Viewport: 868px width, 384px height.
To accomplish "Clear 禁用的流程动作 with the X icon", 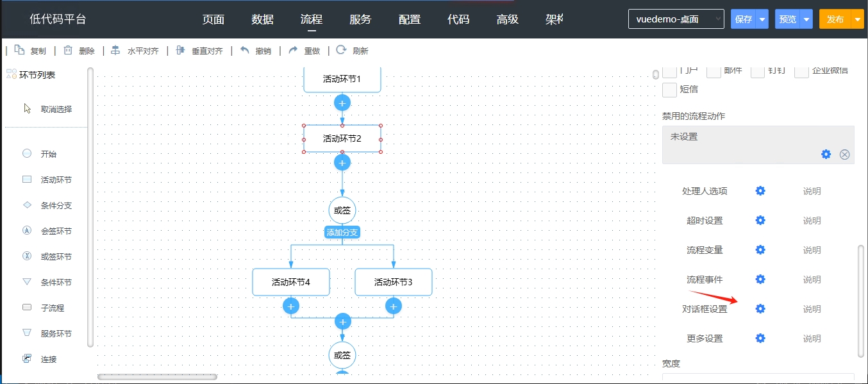I will [844, 154].
